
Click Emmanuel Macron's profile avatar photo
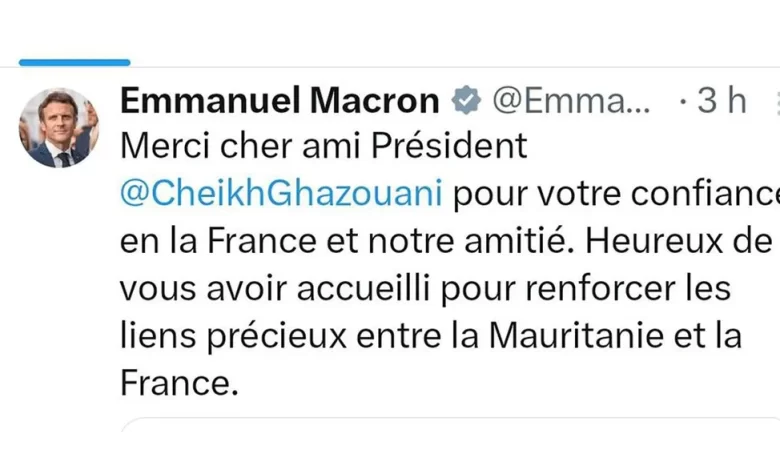59,127
